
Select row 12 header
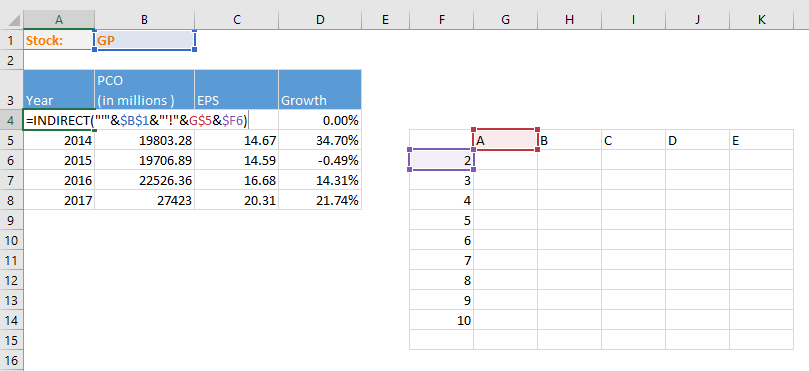[x=11, y=280]
